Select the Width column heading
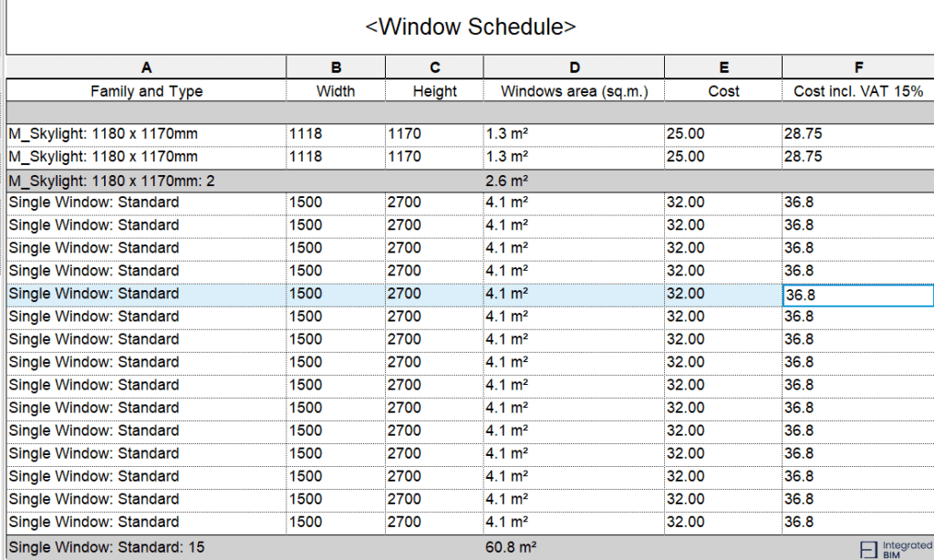 point(336,91)
